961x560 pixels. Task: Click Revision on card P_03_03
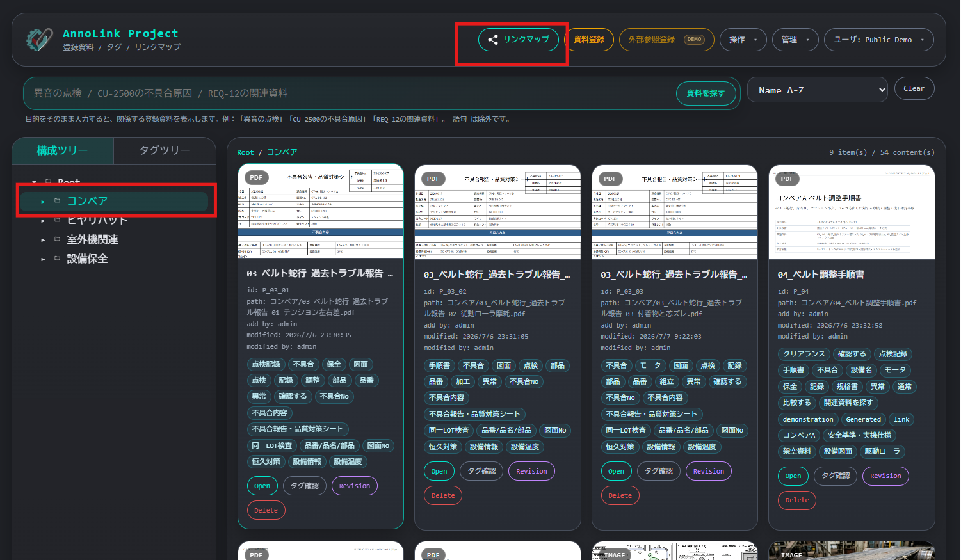709,472
